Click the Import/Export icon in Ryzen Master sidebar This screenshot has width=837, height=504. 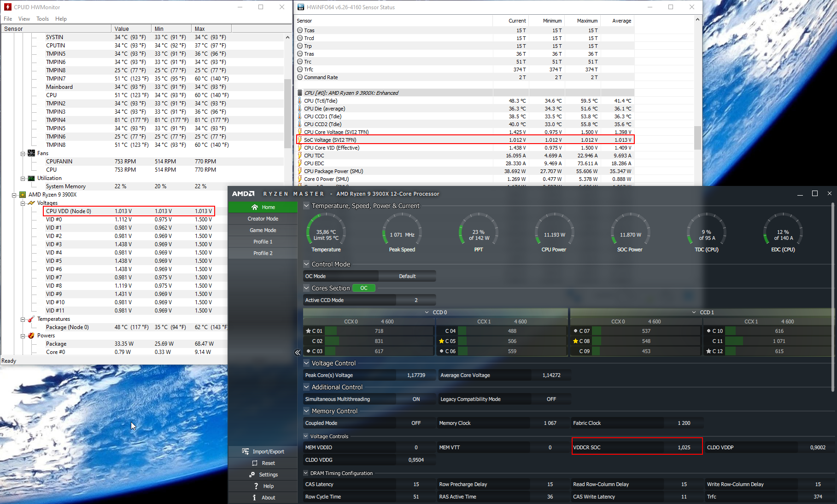click(246, 452)
